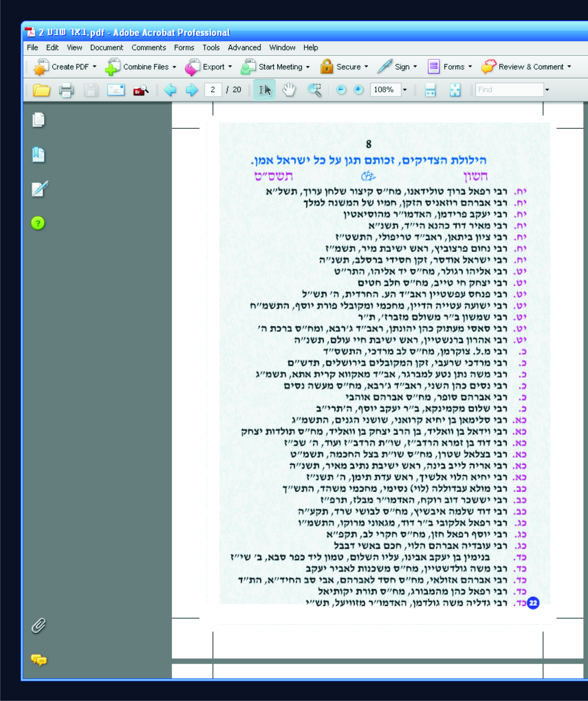Open the File menu
Viewport: 588px width, 701px height.
coord(32,47)
